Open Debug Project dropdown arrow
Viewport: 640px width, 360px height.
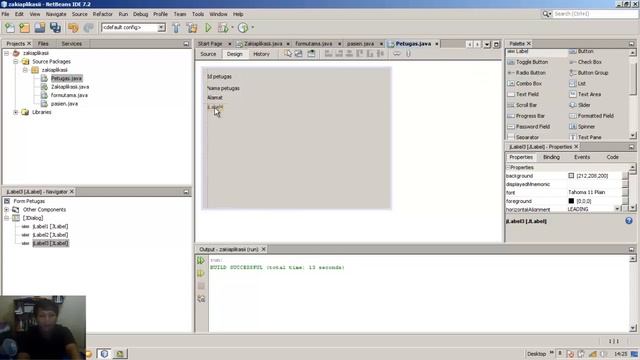[x=232, y=28]
